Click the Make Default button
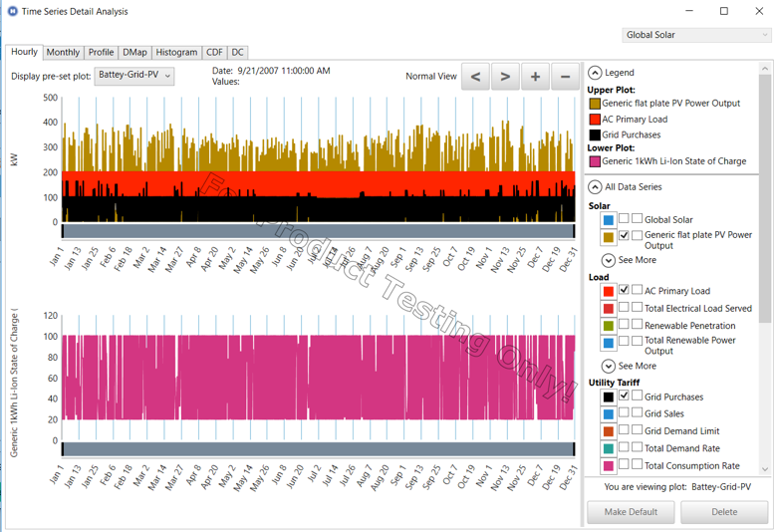The width and height of the screenshot is (777, 532). pos(631,511)
